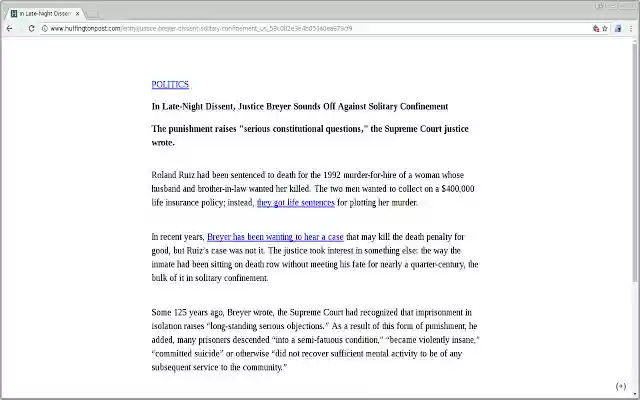640x400 pixels.
Task: Bookmark this page with the star icon
Action: [x=606, y=28]
